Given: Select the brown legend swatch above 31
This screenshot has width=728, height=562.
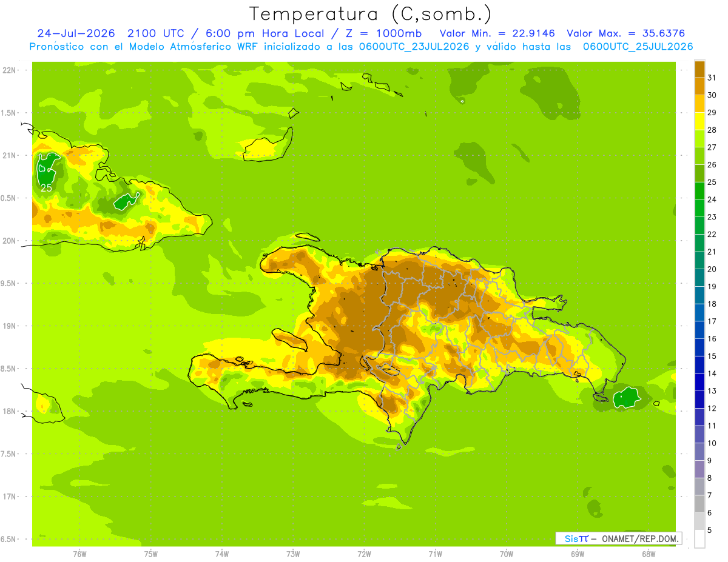Looking at the screenshot, I should pyautogui.click(x=699, y=69).
